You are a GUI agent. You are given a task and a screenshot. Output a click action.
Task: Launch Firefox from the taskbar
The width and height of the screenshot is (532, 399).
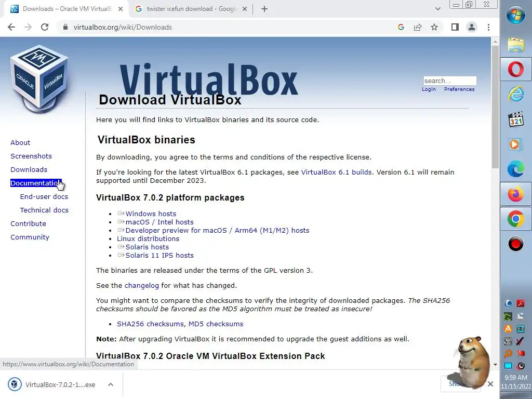516,194
